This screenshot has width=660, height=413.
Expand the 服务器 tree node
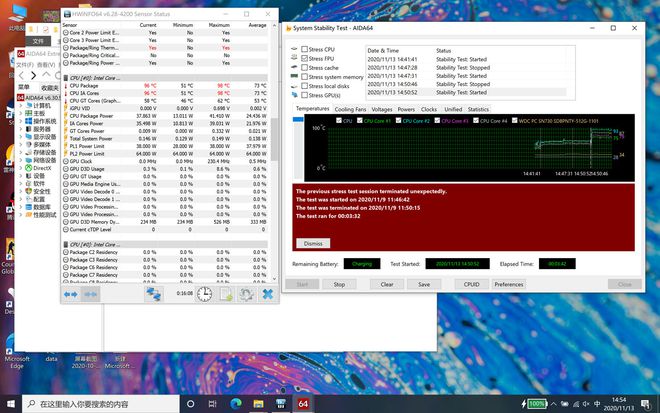tap(21, 129)
